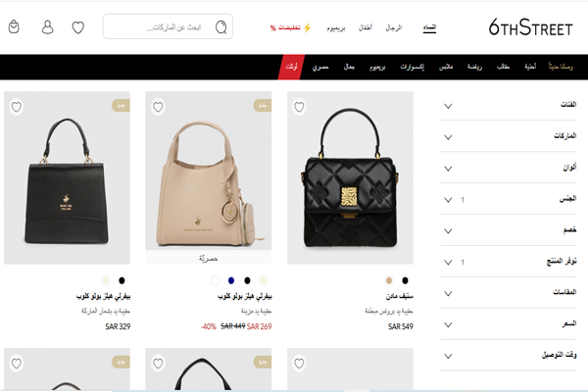The height and width of the screenshot is (392, 588).
Task: Favorite the black quilted handbag
Action: (299, 107)
